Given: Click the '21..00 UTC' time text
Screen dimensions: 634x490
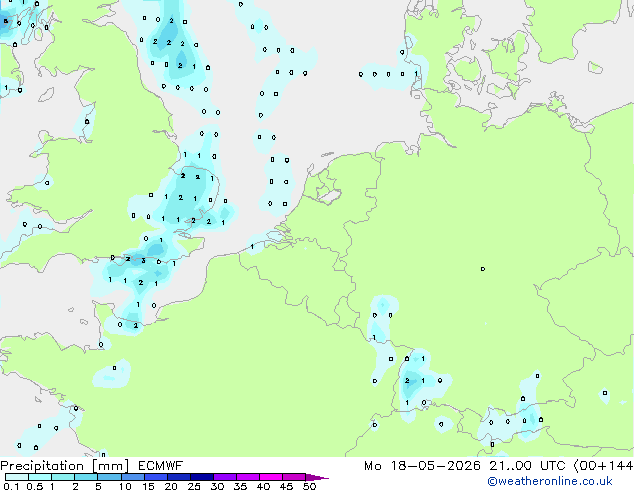Looking at the screenshot, I should tap(527, 466).
